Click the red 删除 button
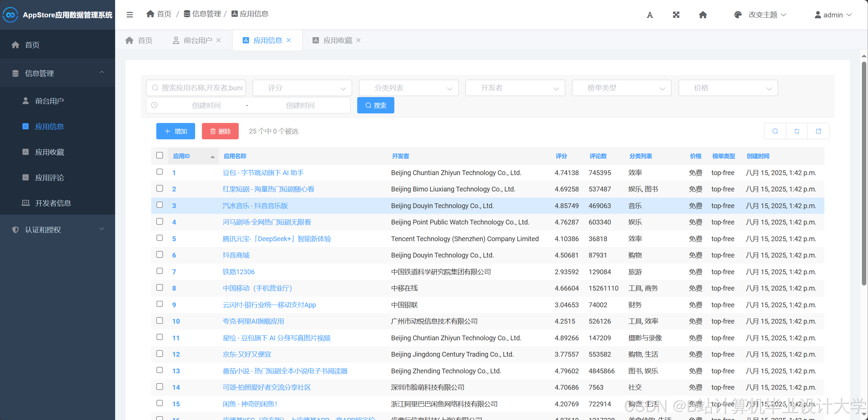The width and height of the screenshot is (868, 420). [x=220, y=131]
